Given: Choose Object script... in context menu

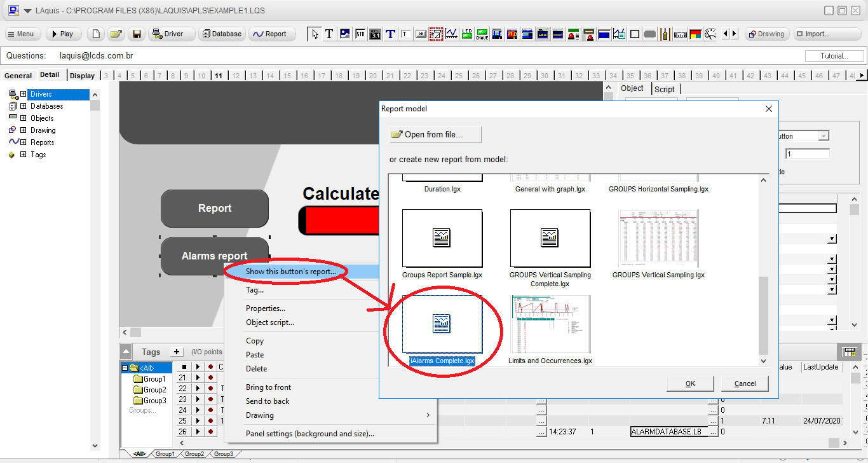Looking at the screenshot, I should 270,322.
